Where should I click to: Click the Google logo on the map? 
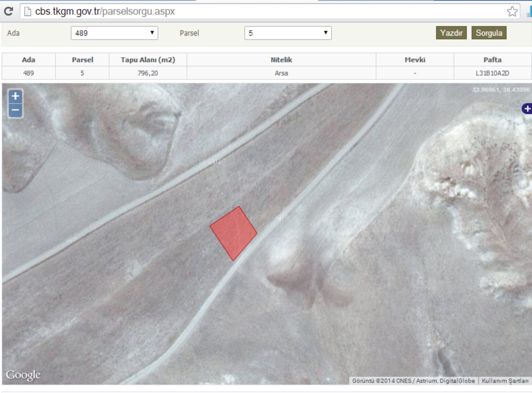pyautogui.click(x=23, y=375)
